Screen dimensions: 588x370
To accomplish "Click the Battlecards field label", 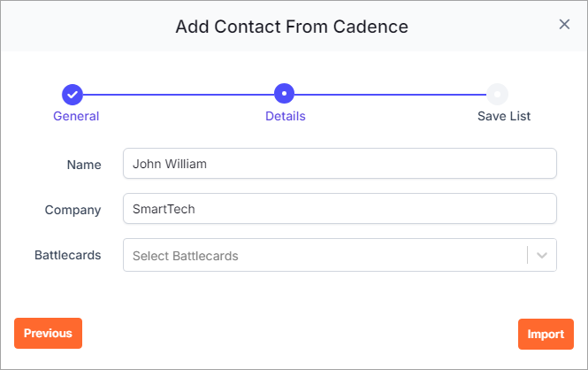I will (x=68, y=255).
